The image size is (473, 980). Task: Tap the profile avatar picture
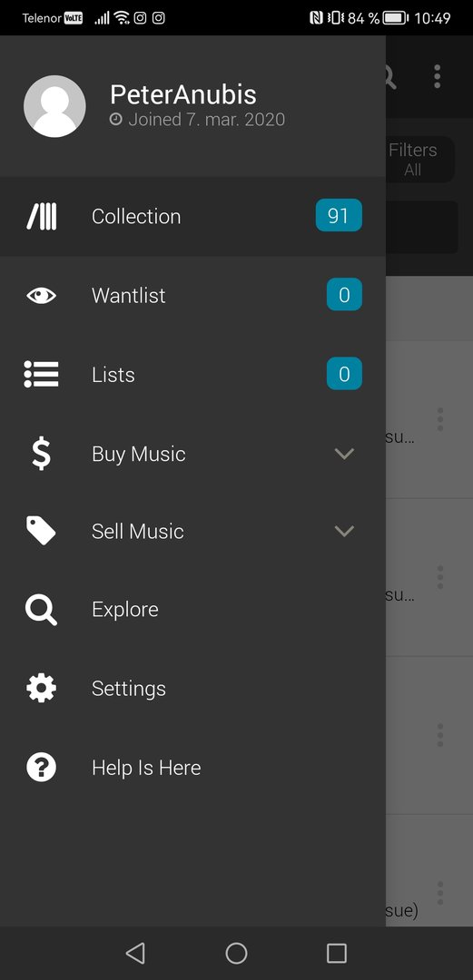tap(54, 106)
